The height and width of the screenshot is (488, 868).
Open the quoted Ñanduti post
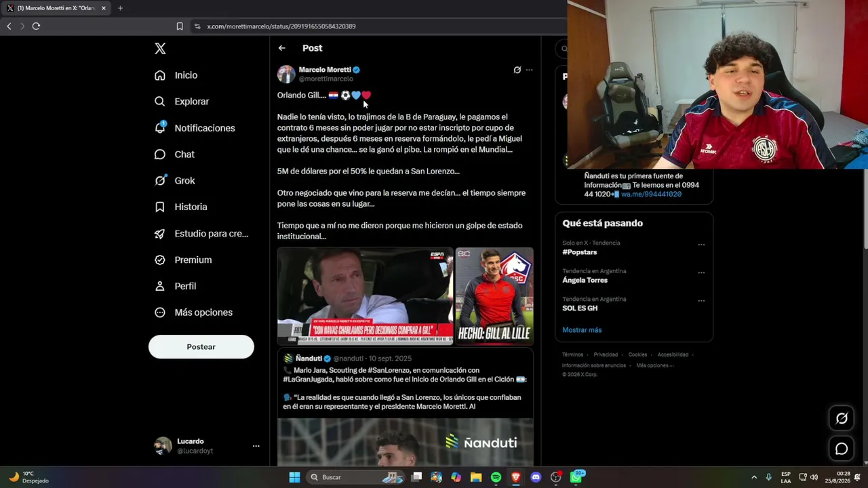405,407
